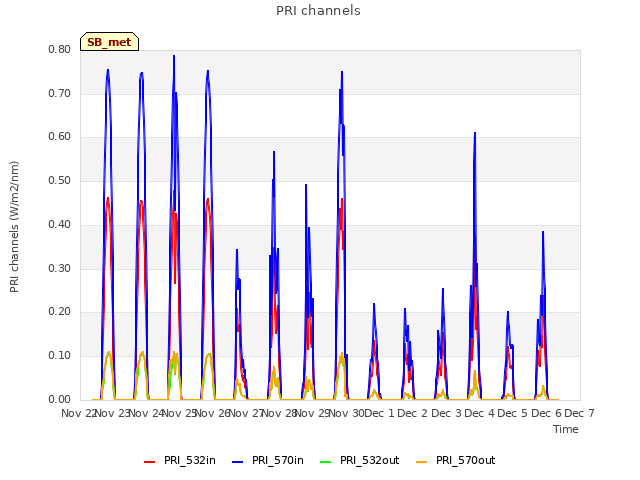Click the 0.00 y-axis tick value

click(60, 400)
